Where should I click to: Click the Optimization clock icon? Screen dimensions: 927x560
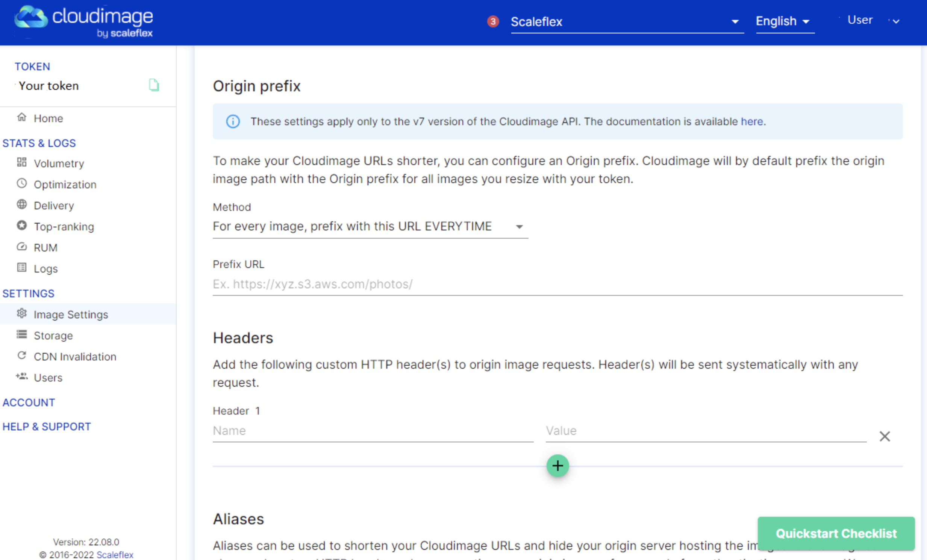coord(22,183)
